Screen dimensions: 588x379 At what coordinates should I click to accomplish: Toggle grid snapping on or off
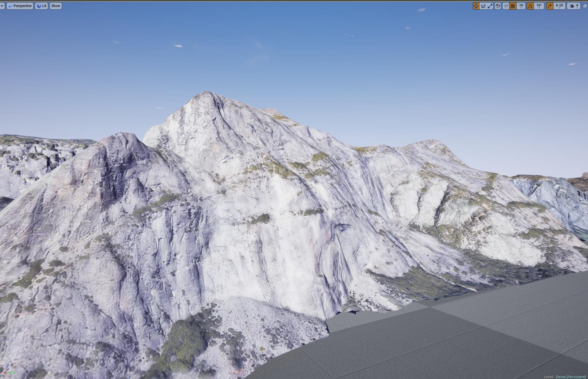tap(513, 6)
